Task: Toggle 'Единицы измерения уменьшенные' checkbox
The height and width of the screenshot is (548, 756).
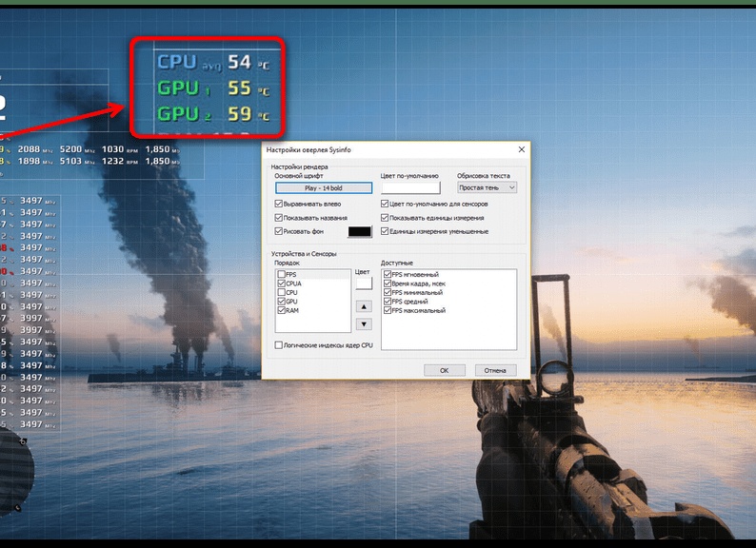Action: tap(385, 231)
